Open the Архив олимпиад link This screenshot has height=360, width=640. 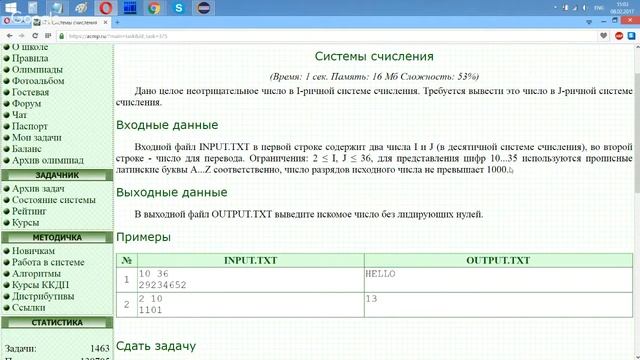[x=47, y=160]
